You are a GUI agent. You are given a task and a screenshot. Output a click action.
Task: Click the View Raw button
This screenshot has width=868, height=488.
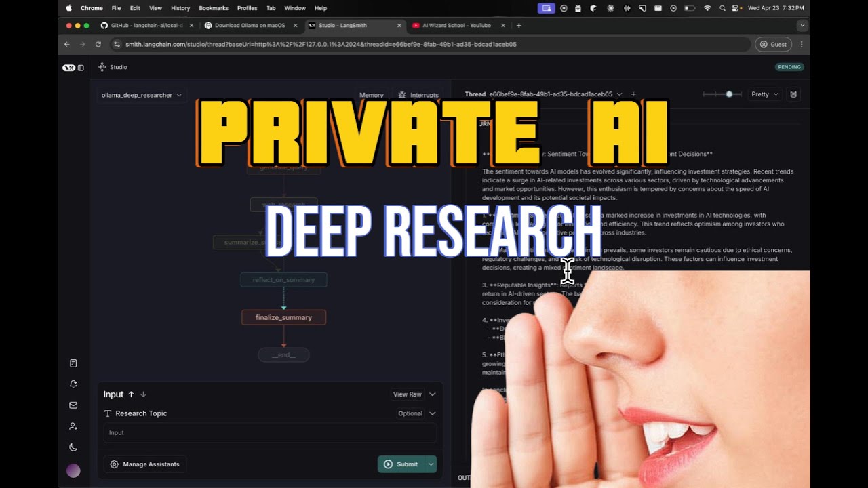point(408,394)
